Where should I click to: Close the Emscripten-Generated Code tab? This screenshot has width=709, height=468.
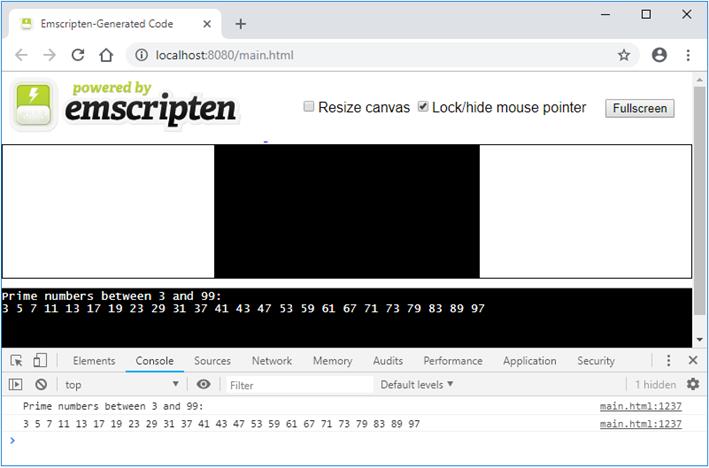click(207, 24)
